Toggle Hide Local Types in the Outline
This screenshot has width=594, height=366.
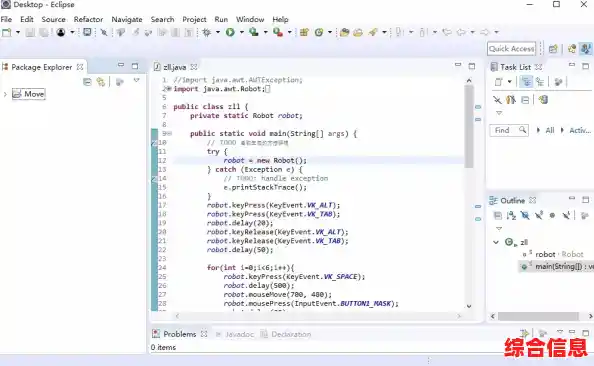tap(566, 215)
